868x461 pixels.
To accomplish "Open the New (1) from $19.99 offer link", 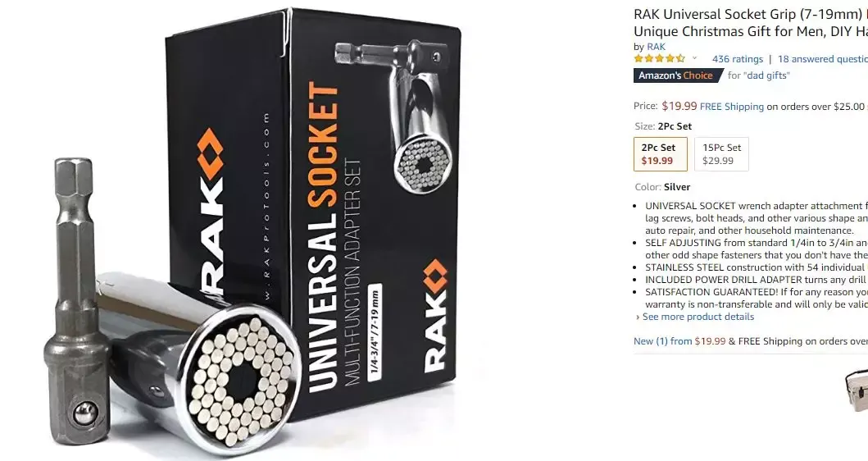I will point(679,340).
